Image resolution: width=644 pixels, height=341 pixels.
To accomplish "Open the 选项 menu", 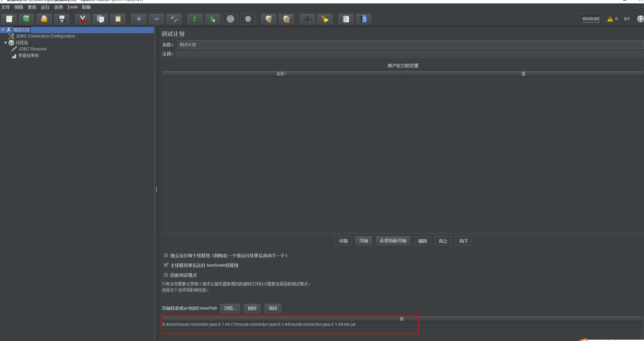I will point(59,7).
